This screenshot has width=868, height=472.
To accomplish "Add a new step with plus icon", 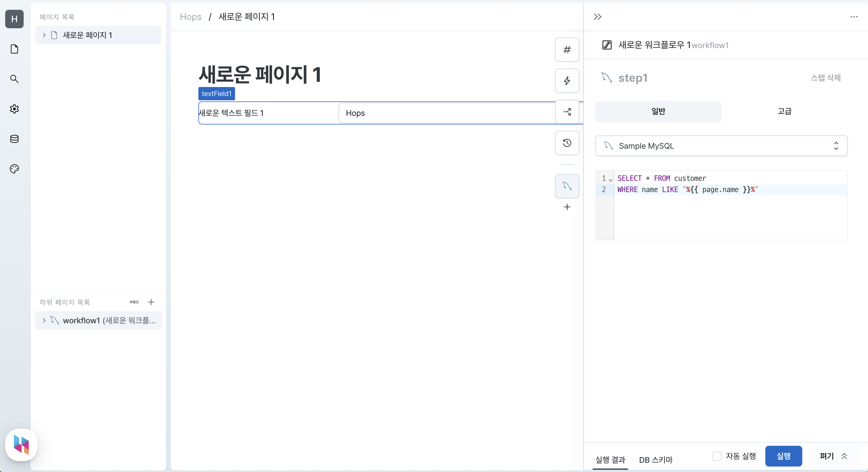I will (567, 207).
